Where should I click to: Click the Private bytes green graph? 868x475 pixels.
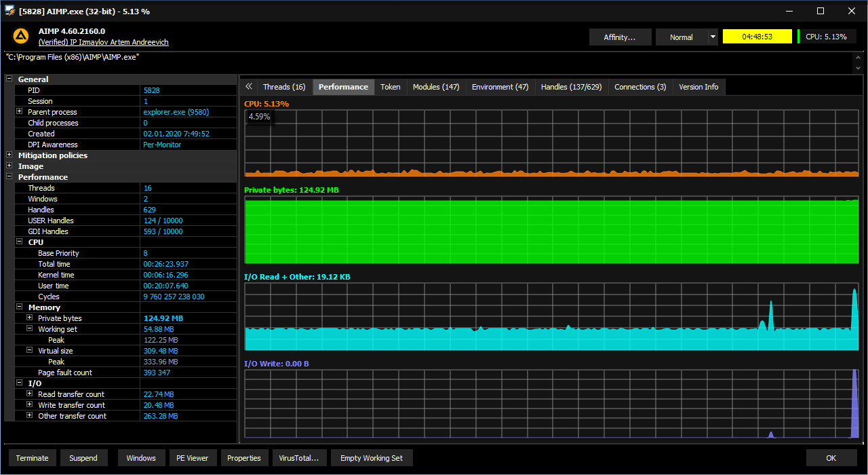[x=551, y=229]
